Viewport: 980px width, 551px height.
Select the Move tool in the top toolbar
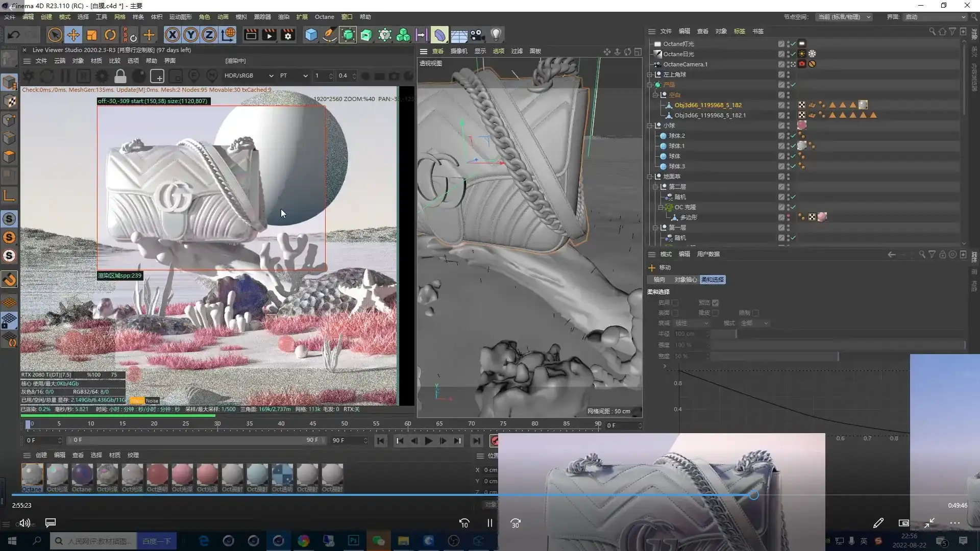73,34
